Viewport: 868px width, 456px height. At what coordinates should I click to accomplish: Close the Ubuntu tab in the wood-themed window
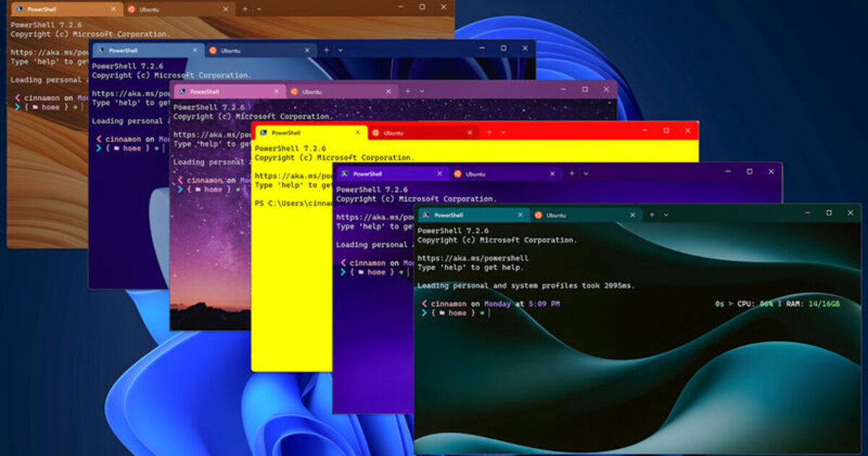click(225, 9)
